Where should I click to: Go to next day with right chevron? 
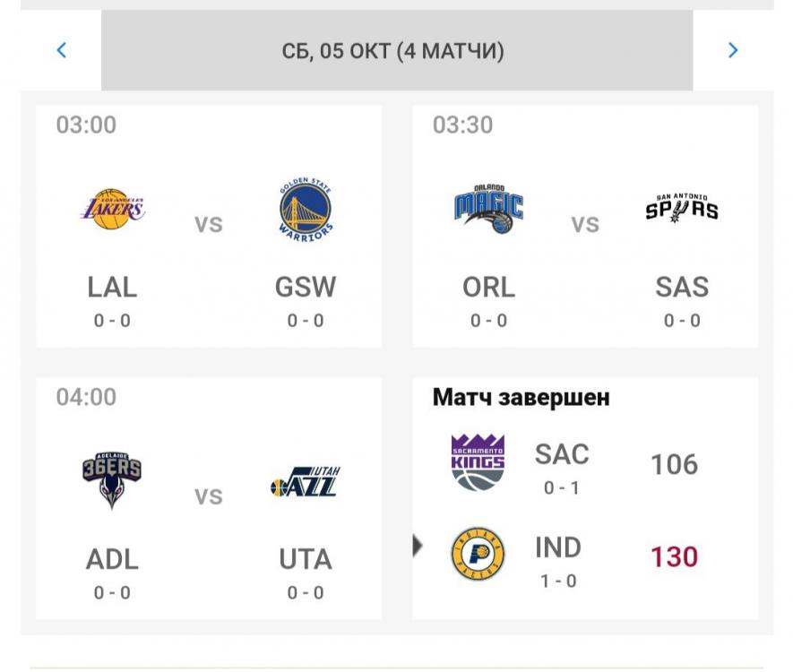[733, 50]
